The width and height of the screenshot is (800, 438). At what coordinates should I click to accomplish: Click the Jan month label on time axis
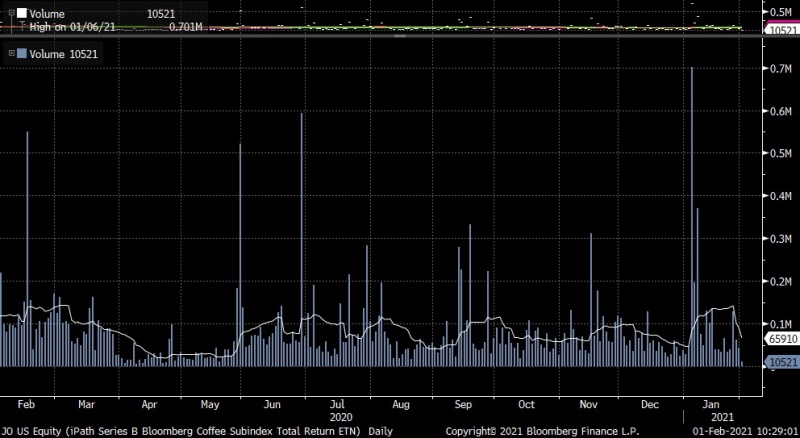coord(711,404)
